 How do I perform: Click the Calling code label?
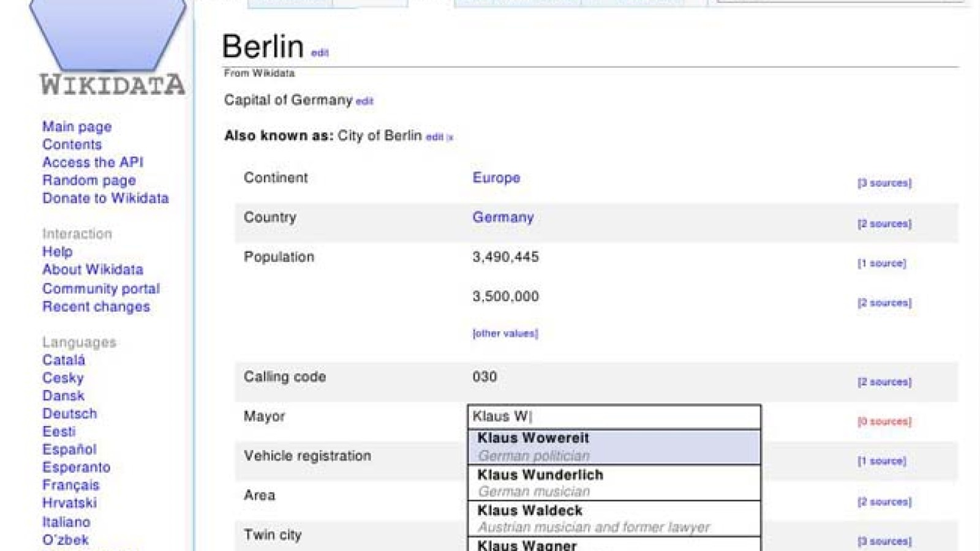[x=285, y=377]
